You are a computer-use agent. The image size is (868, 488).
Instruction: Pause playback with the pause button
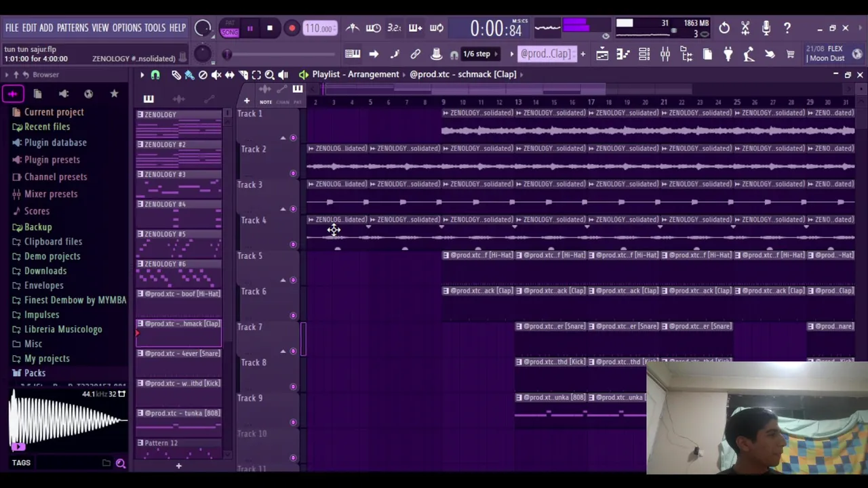tap(250, 28)
